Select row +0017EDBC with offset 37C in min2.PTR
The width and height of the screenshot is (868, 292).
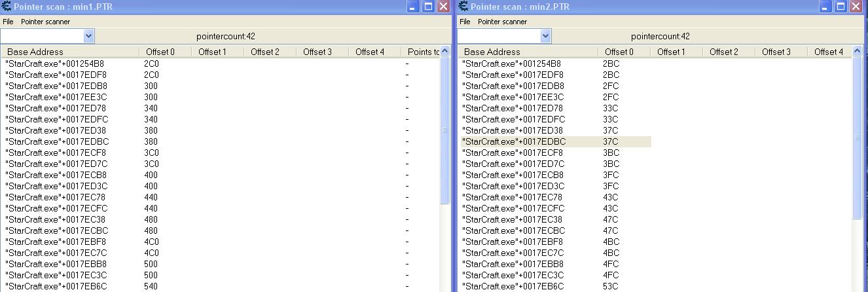click(514, 141)
